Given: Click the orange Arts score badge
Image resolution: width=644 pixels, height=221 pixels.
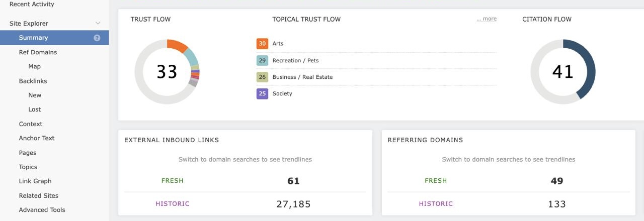Looking at the screenshot, I should (262, 44).
